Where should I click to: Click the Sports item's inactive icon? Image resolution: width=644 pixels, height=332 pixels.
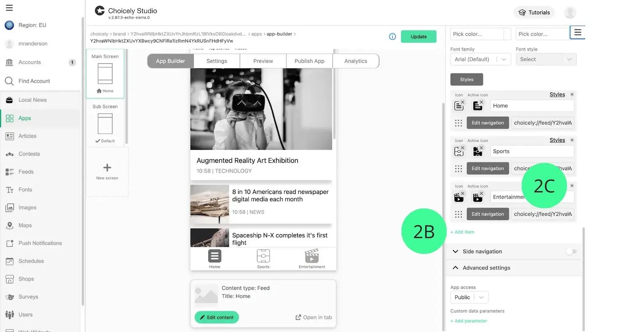pyautogui.click(x=459, y=151)
